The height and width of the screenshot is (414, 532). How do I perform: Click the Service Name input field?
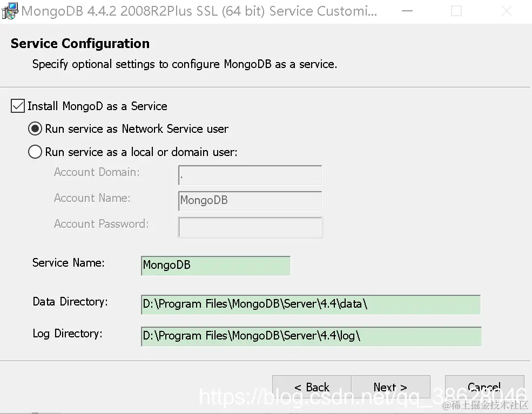click(216, 266)
